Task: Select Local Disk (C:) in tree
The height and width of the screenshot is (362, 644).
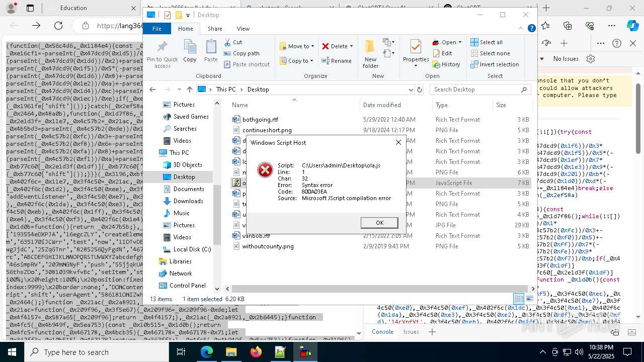Action: 192,249
